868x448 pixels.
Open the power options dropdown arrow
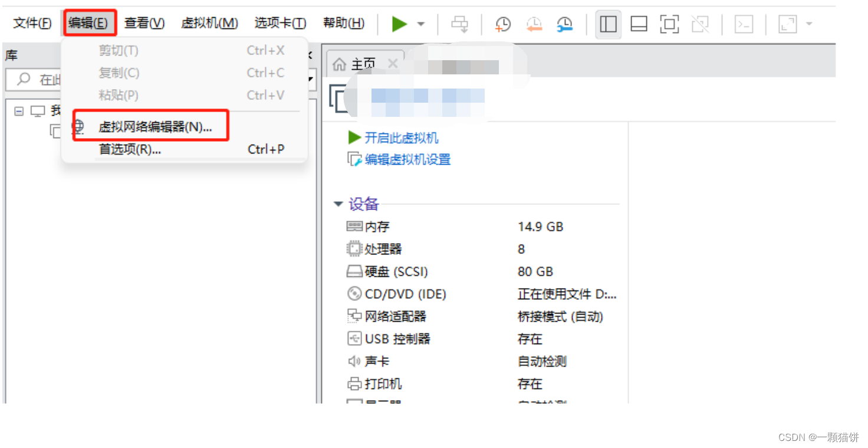421,24
